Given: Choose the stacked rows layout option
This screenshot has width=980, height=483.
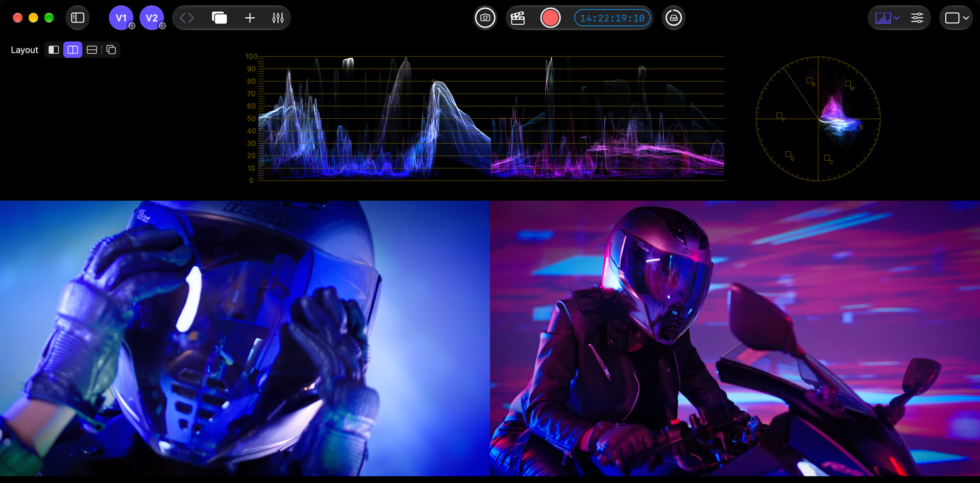Looking at the screenshot, I should [92, 49].
